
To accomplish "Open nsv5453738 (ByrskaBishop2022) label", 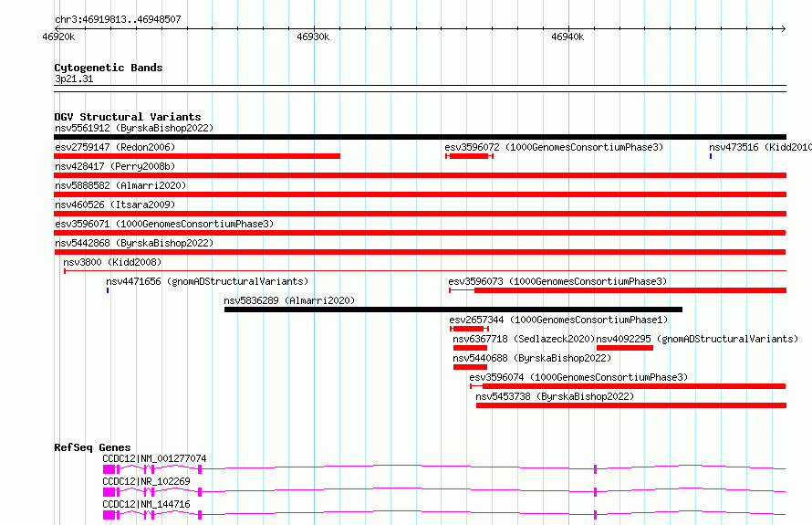I will tap(555, 396).
